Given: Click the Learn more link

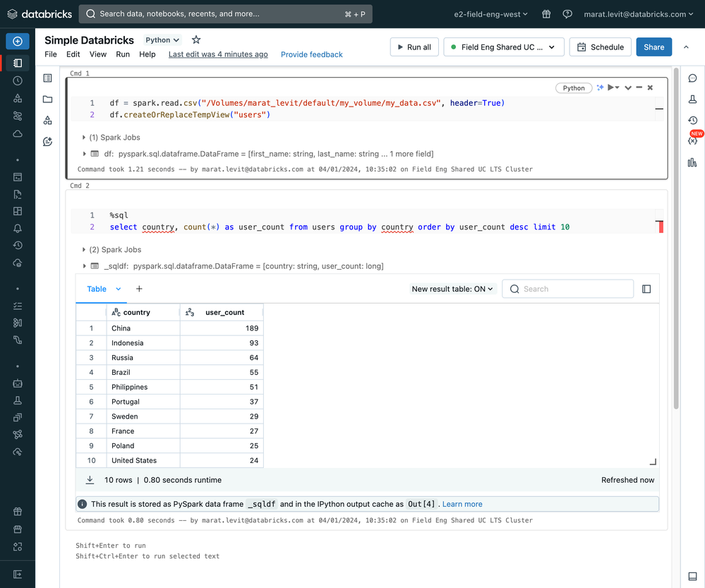Looking at the screenshot, I should pos(462,504).
